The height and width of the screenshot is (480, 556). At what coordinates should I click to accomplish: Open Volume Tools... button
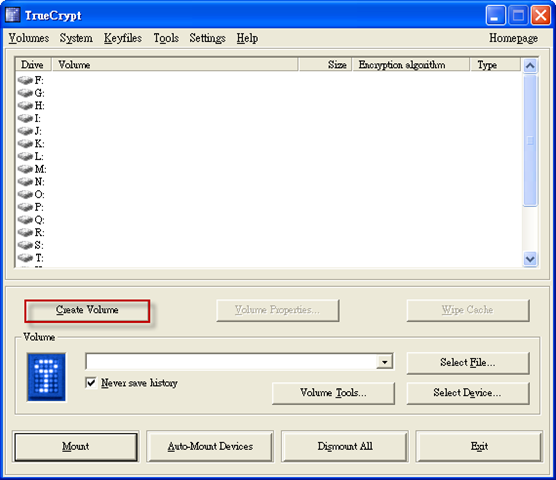click(x=333, y=393)
